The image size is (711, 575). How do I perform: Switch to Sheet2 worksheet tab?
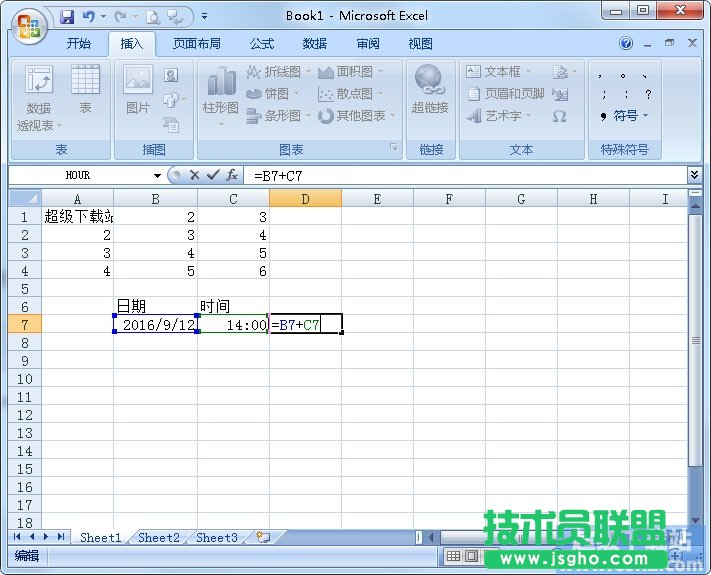click(159, 537)
